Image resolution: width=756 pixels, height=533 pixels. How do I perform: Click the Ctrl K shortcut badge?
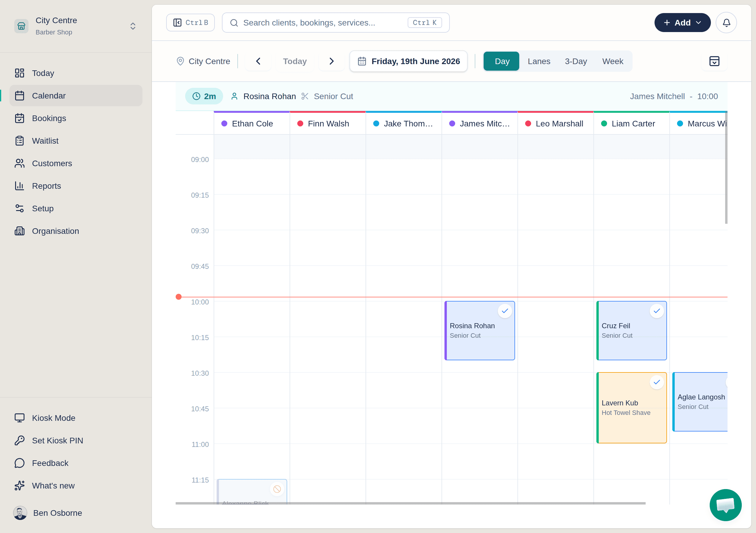(424, 23)
